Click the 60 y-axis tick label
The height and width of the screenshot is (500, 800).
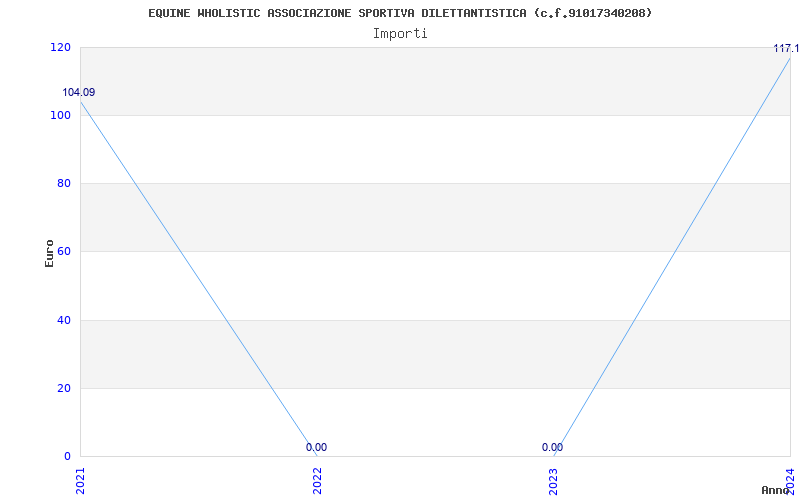coord(63,252)
